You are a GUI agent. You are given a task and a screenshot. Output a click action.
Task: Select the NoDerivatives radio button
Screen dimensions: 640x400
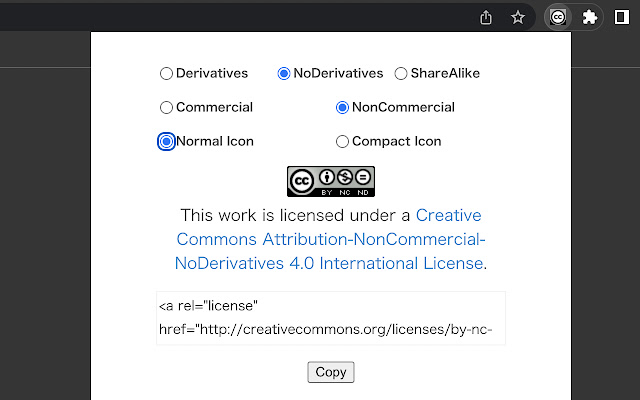click(x=284, y=73)
